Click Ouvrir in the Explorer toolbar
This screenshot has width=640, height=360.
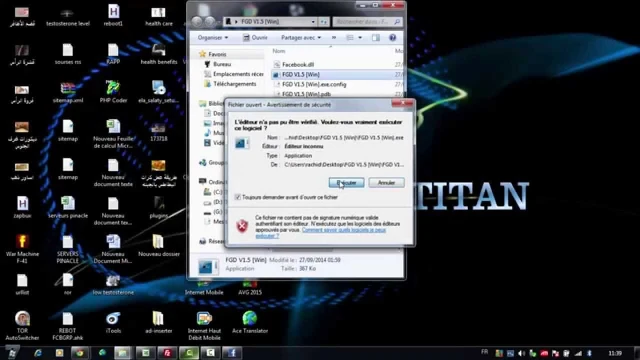(x=255, y=38)
